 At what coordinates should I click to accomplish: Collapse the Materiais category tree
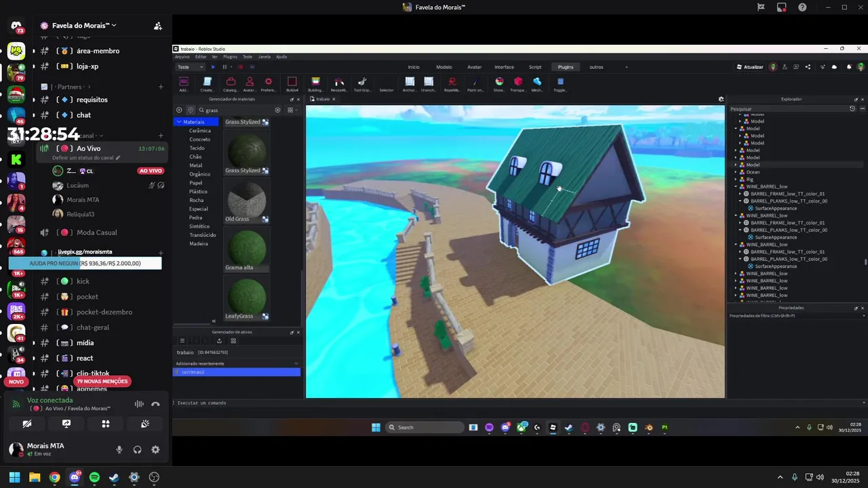coord(179,122)
